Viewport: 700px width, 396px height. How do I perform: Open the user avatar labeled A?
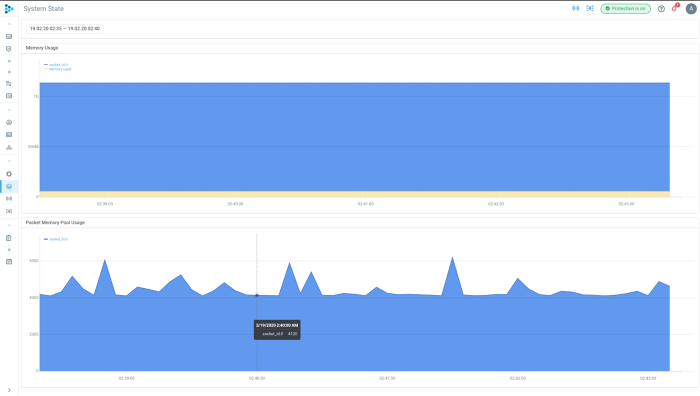691,9
